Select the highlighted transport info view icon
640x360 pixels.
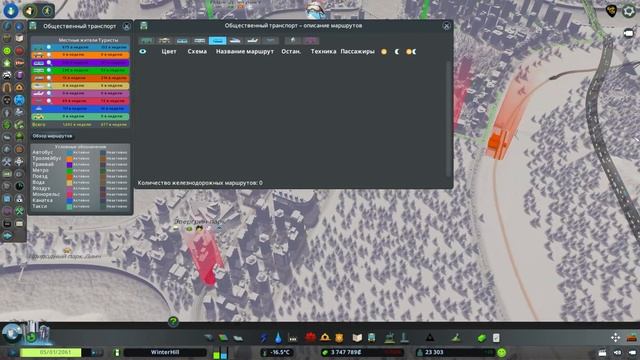(x=19, y=100)
